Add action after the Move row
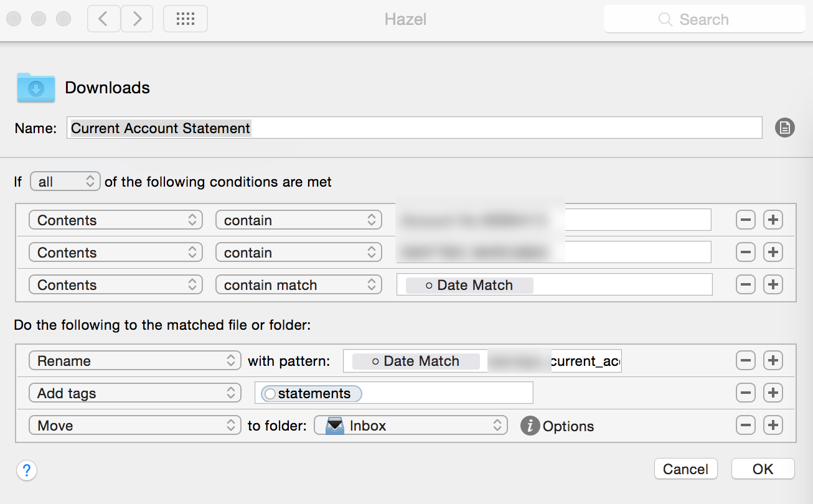Viewport: 813px width, 504px height. click(773, 425)
